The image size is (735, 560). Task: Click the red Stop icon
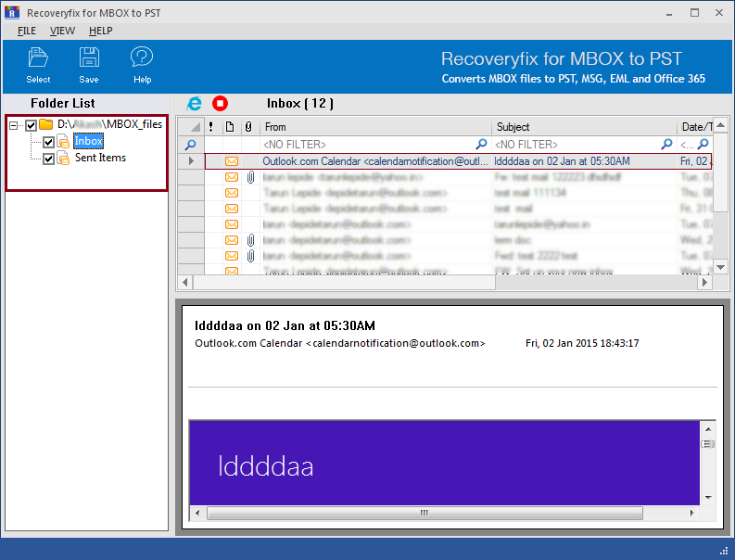tap(220, 103)
